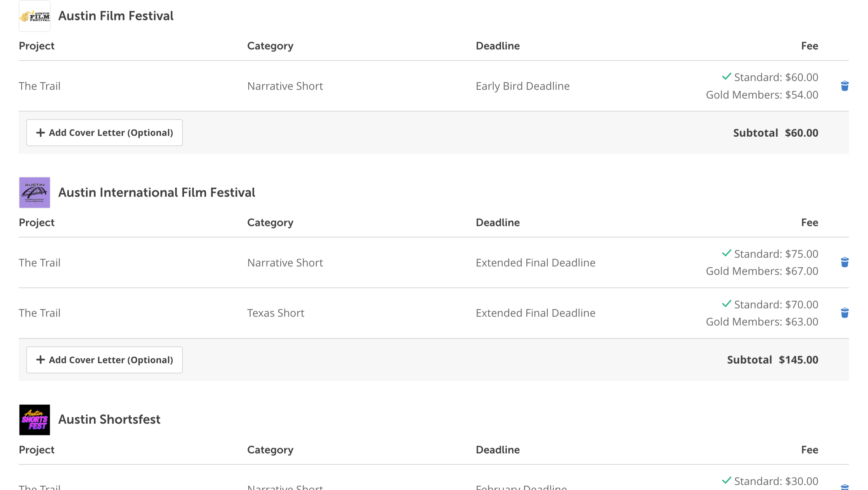Open Austin Film Festival title link
Image resolution: width=868 pixels, height=490 pixels.
coord(116,16)
